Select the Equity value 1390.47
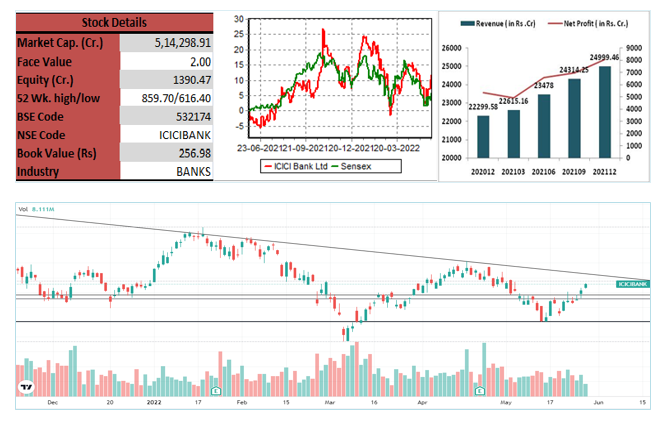 pyautogui.click(x=192, y=80)
